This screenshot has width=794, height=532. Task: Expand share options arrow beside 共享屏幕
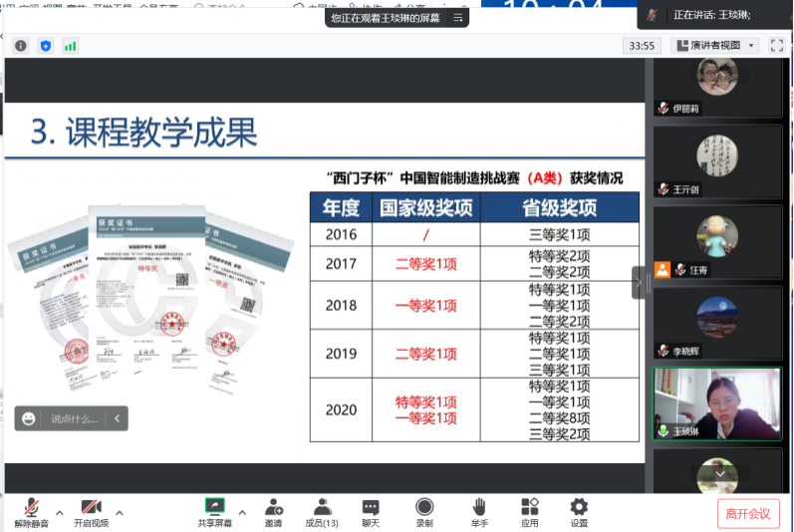tap(242, 513)
